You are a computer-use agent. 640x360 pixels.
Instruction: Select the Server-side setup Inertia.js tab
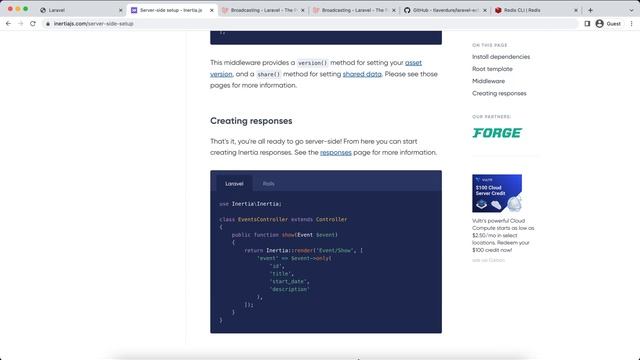[x=171, y=10]
